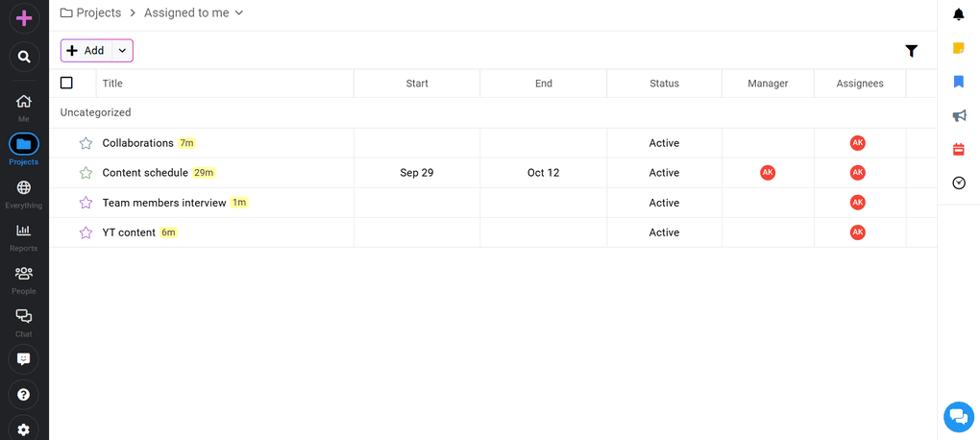Screen dimensions: 980x440
Task: Star the Collaborations project
Action: (86, 143)
